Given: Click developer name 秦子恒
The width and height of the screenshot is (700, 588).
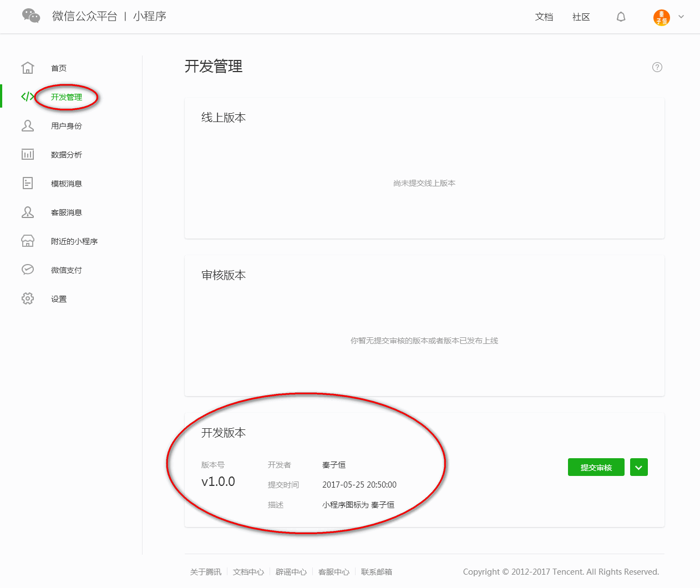Looking at the screenshot, I should tap(334, 465).
